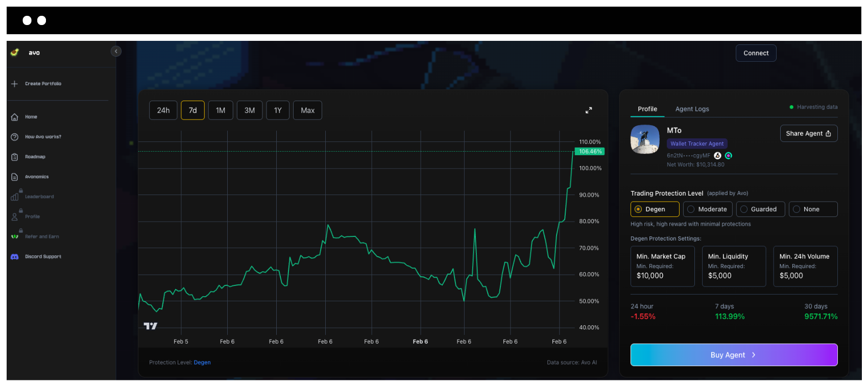
Task: Click the wallet address 6n2tN····cgyMF
Action: point(688,155)
